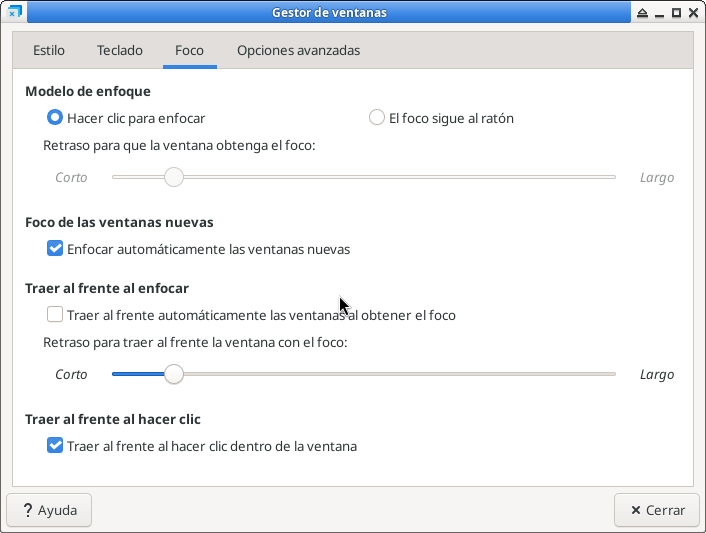Switch to the Estilo tab
Screen dimensions: 706x533
[x=49, y=50]
